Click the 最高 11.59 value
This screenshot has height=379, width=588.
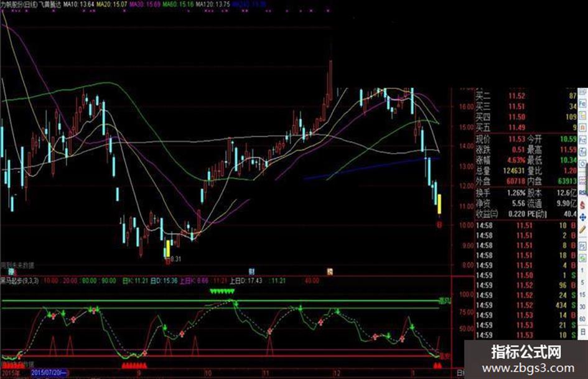(569, 150)
